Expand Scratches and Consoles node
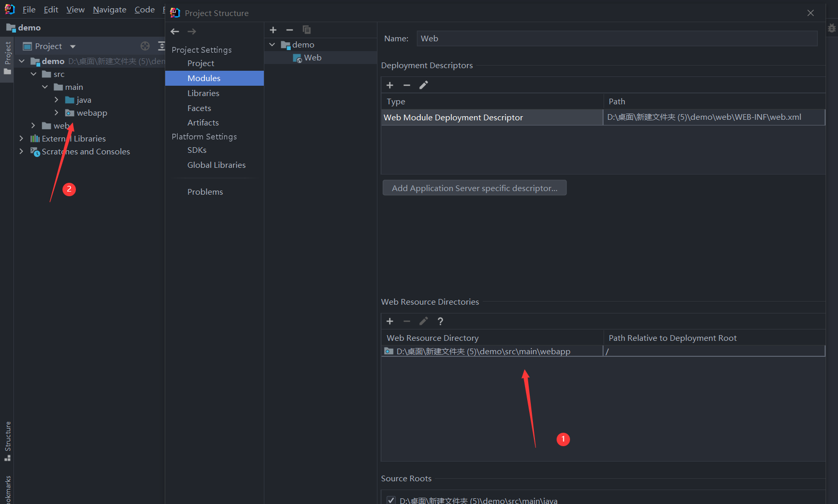Image resolution: width=838 pixels, height=504 pixels. point(21,151)
